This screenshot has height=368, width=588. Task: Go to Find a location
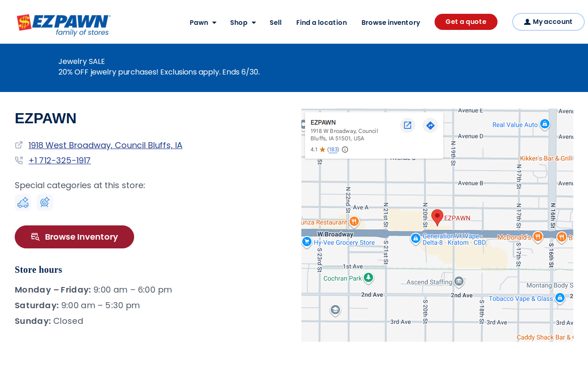pyautogui.click(x=322, y=23)
